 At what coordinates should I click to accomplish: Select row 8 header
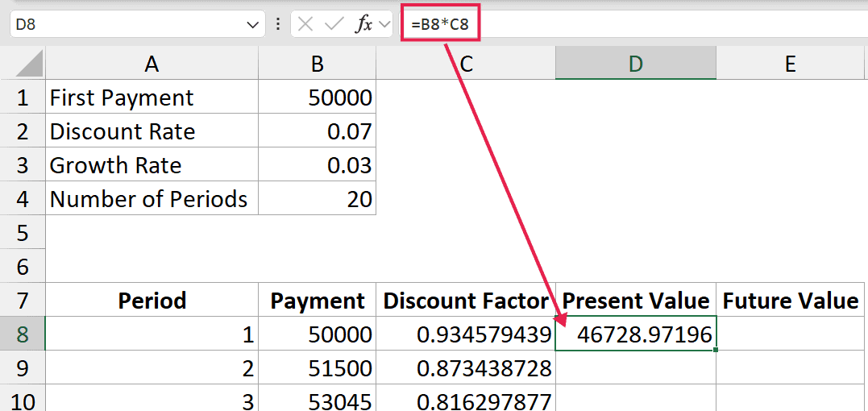(x=22, y=334)
